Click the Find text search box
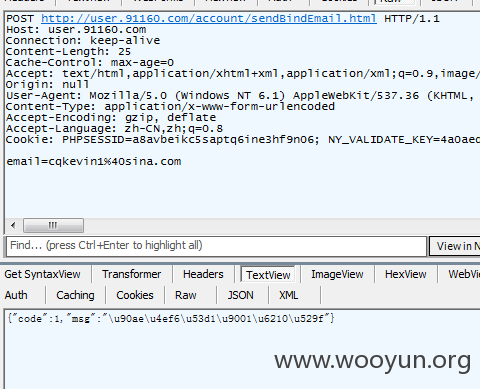The width and height of the screenshot is (480, 389). 216,246
